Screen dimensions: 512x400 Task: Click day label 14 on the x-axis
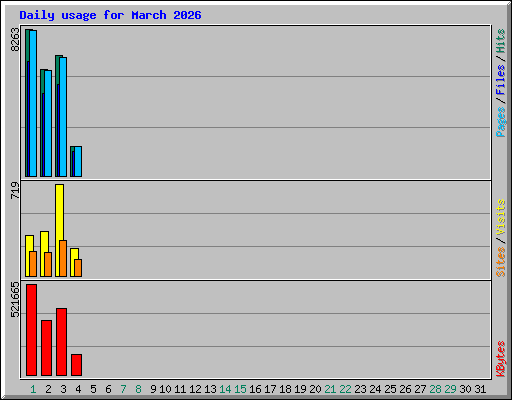point(225,389)
